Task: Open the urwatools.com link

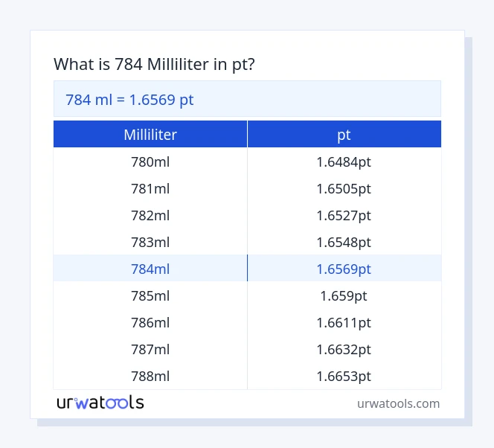Action: click(398, 404)
